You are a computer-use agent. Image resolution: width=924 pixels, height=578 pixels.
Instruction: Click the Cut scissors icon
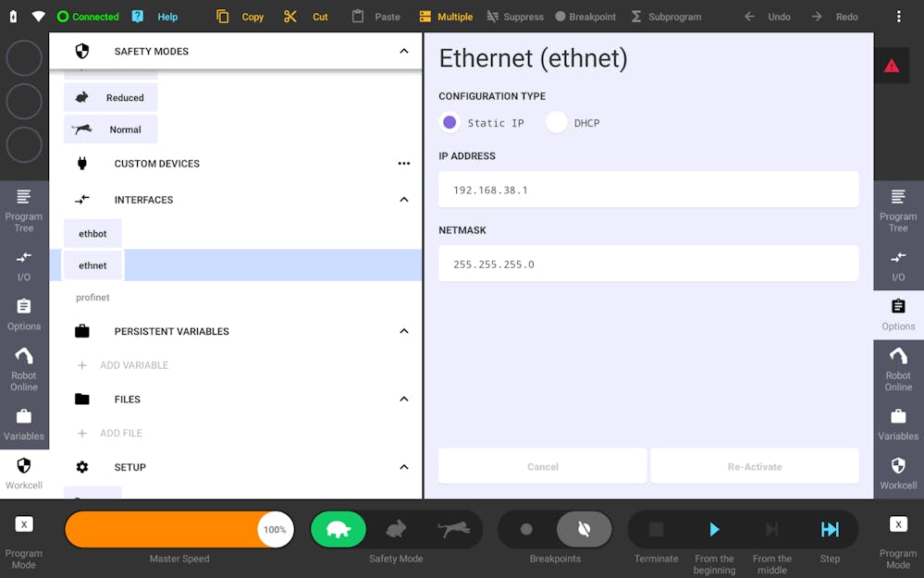pos(290,17)
